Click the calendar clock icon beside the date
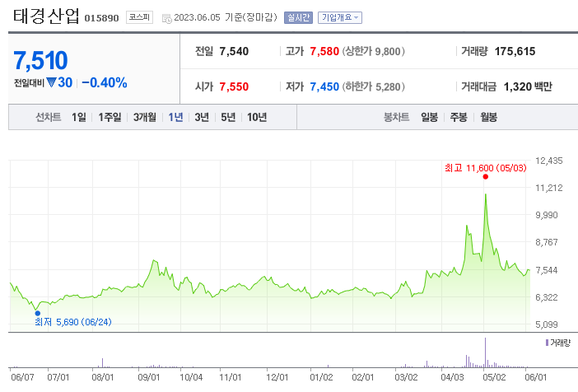The width and height of the screenshot is (578, 392). click(x=166, y=18)
